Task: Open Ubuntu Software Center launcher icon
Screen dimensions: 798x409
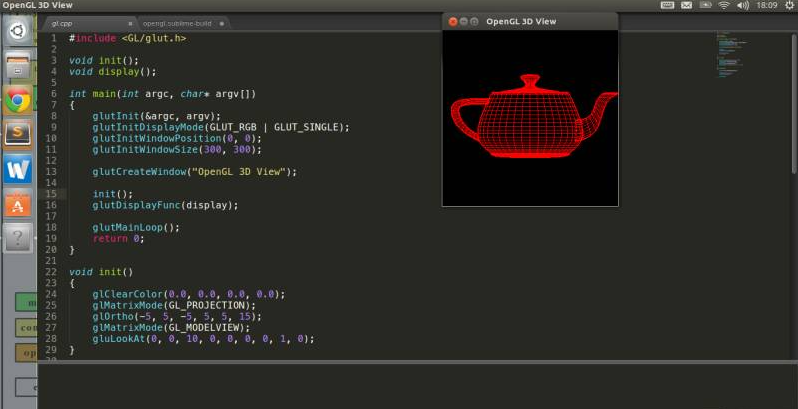Action: [x=18, y=203]
